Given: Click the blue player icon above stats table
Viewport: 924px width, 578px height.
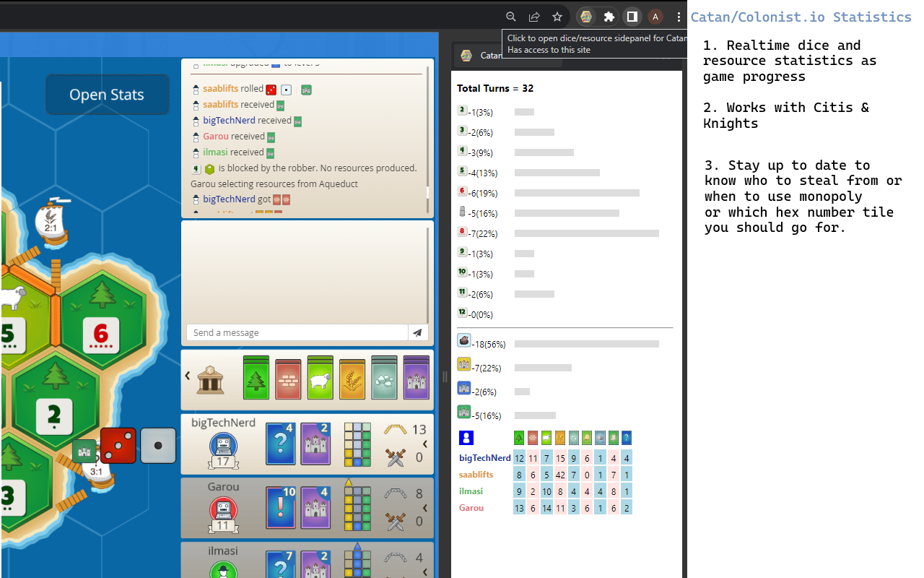Looking at the screenshot, I should tap(466, 438).
